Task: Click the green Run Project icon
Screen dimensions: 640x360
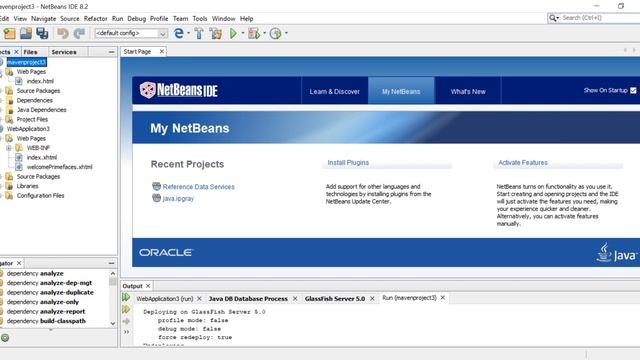Action: (x=233, y=33)
